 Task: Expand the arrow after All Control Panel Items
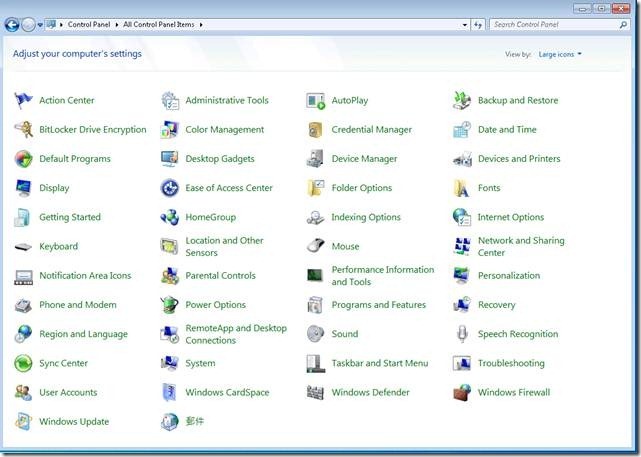pos(201,25)
